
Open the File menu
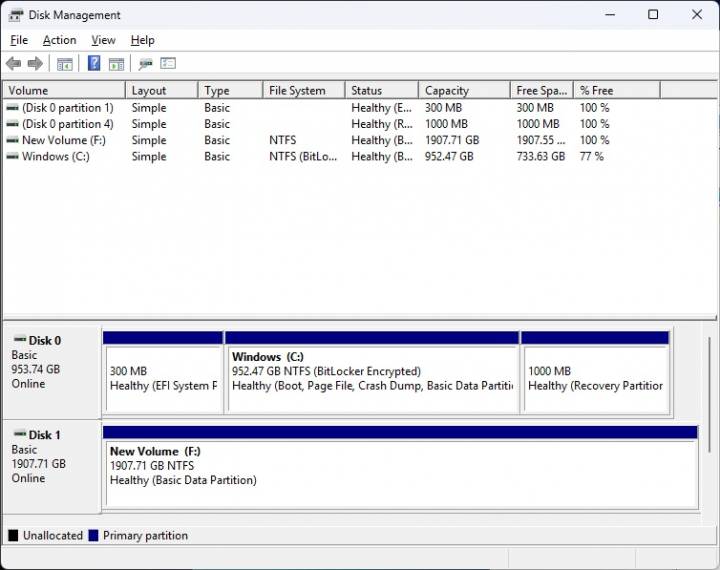point(19,40)
